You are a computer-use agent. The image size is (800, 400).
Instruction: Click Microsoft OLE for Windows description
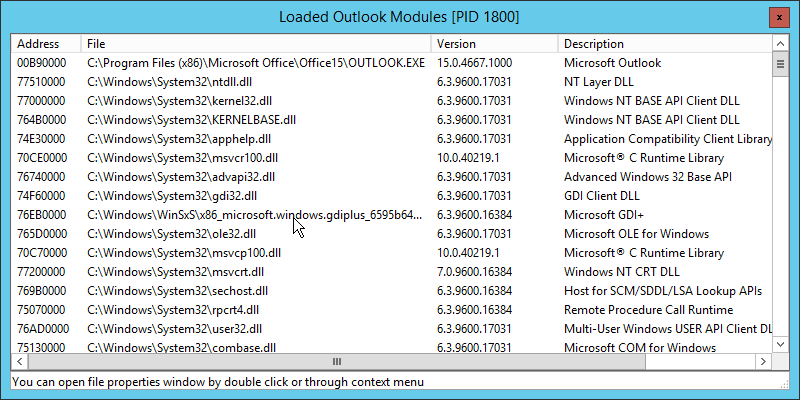pyautogui.click(x=636, y=234)
